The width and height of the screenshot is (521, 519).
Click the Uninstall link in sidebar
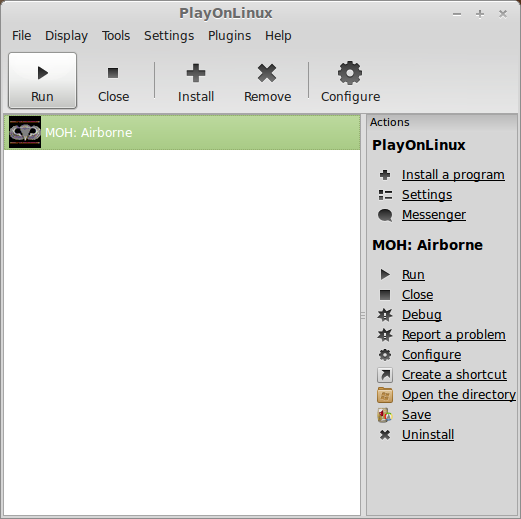click(428, 435)
